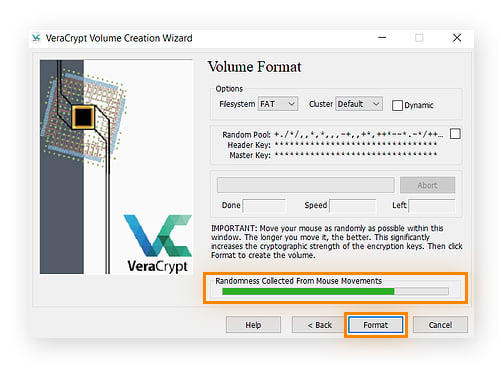Click the Format button

[376, 325]
